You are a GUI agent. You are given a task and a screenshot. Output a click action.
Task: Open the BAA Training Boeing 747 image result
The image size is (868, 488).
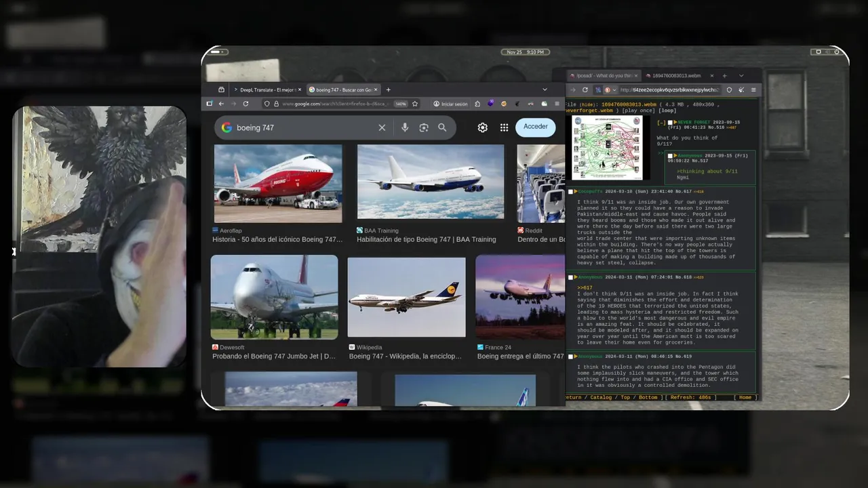click(431, 182)
